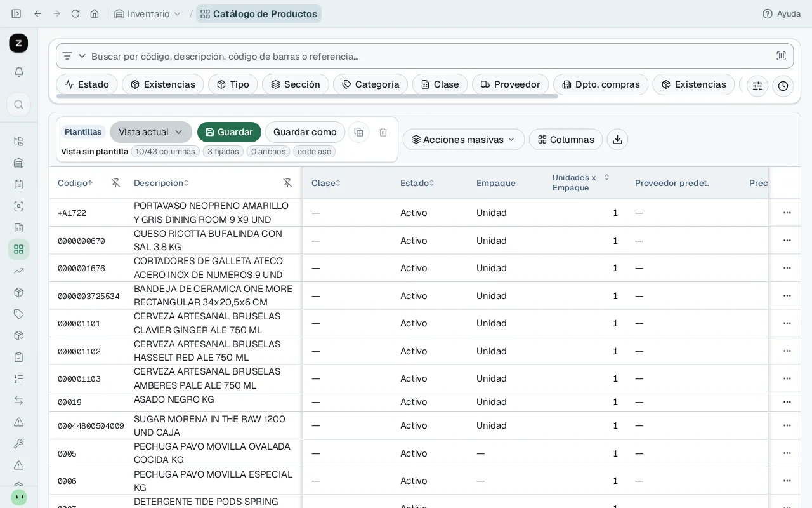
Task: Select the Tipo filter chip
Action: (233, 84)
